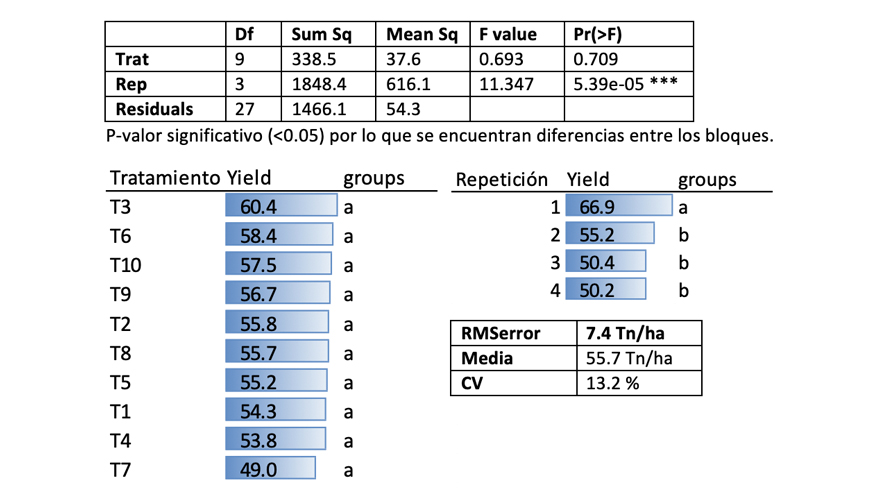The height and width of the screenshot is (500, 875).
Task: Click the Tratamiento column heading
Action: (x=165, y=178)
